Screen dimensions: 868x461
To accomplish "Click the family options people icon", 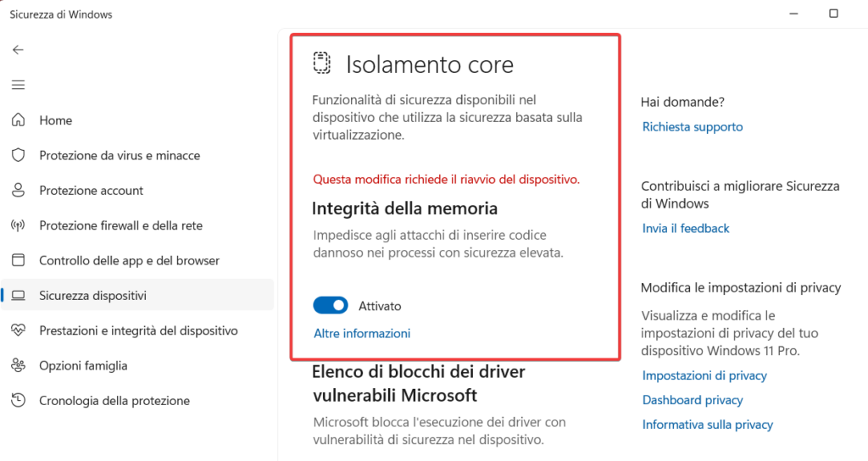I will click(x=18, y=366).
